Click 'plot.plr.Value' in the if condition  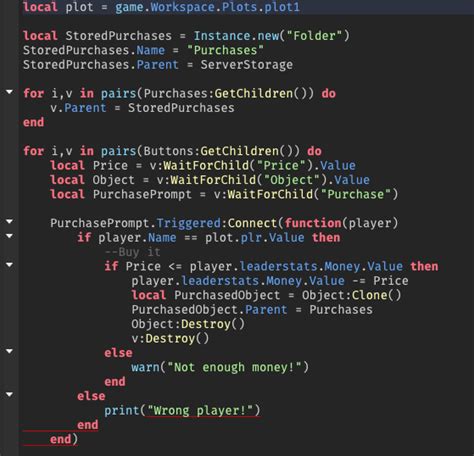(255, 238)
